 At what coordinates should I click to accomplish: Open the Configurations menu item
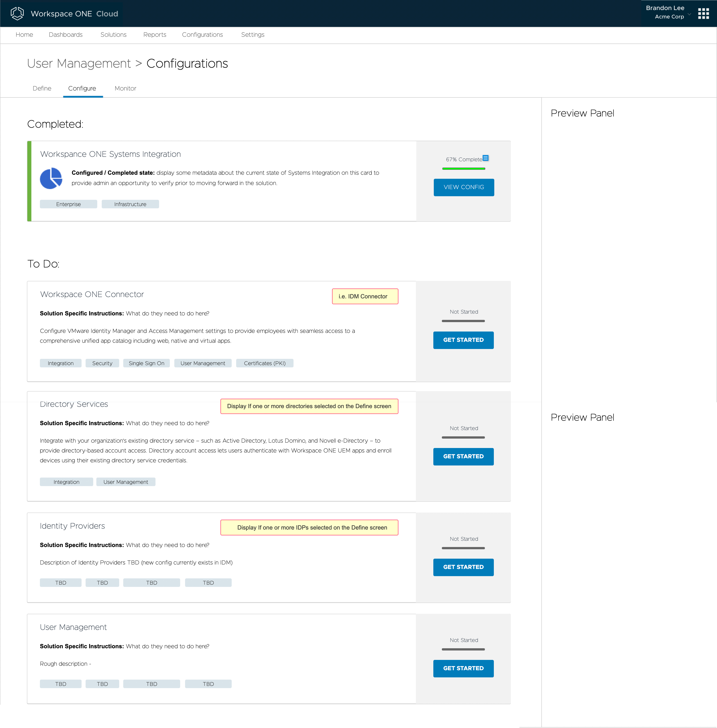pyautogui.click(x=202, y=35)
